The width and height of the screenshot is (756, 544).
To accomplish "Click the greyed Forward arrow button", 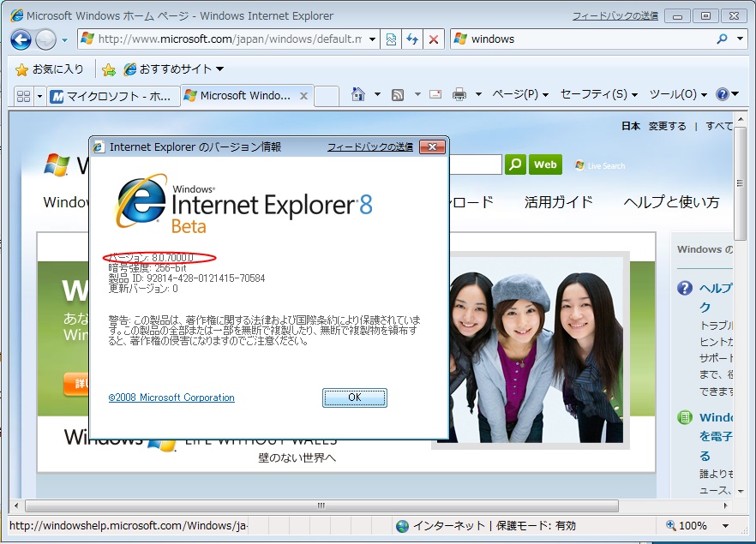I will [45, 39].
